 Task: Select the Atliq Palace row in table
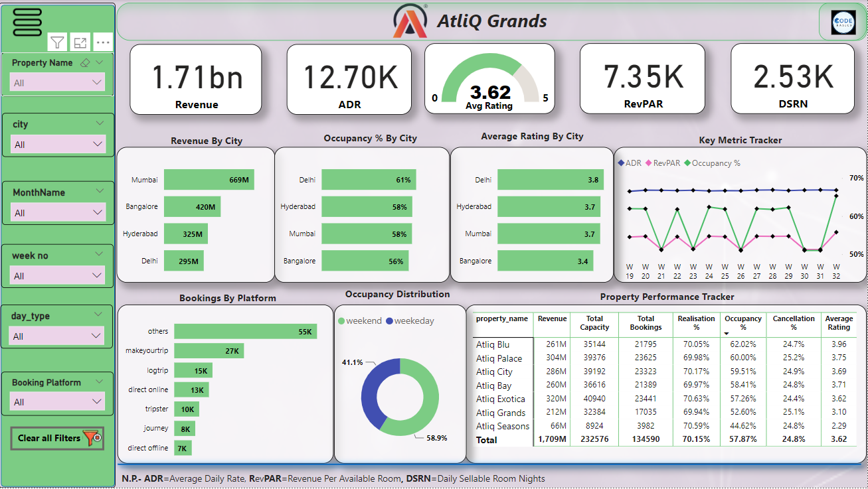pyautogui.click(x=499, y=358)
